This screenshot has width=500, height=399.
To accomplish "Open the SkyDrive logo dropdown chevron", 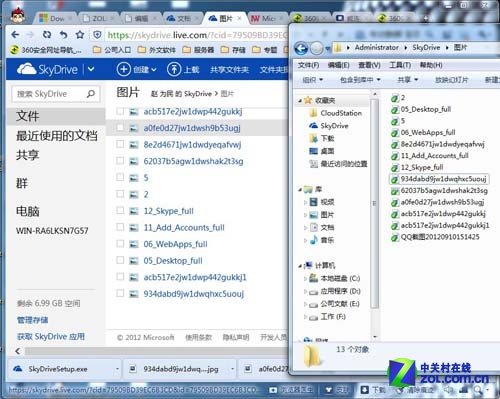I will click(91, 69).
